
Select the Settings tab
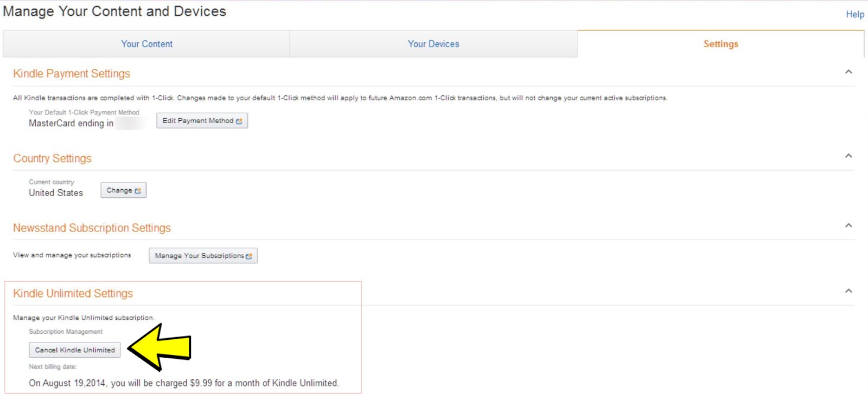click(720, 44)
